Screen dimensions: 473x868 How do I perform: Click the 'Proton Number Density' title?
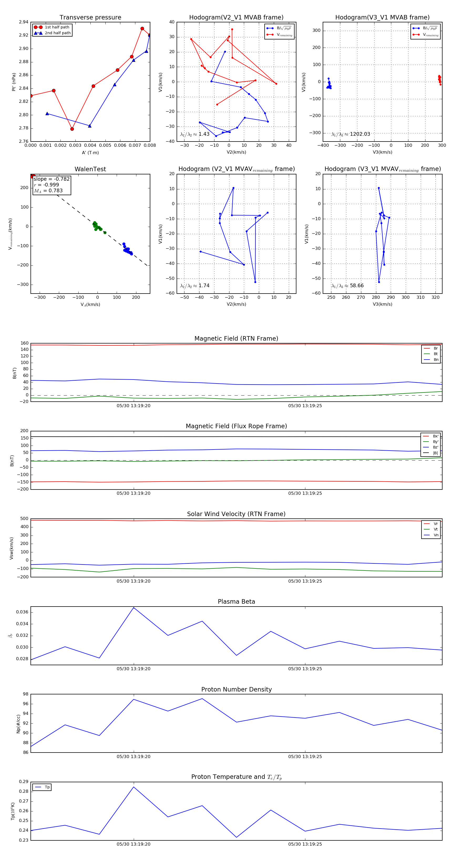[x=236, y=689]
